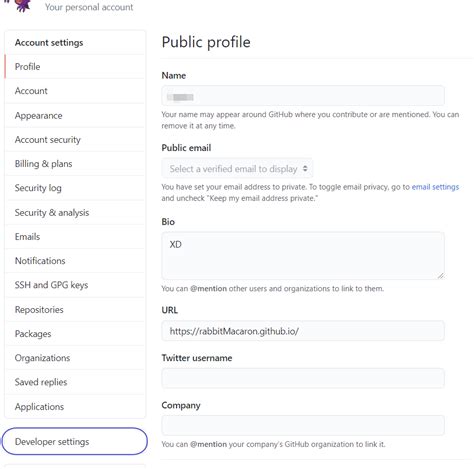Open the Security log page
Viewport: 474px width, 469px height.
click(75, 188)
